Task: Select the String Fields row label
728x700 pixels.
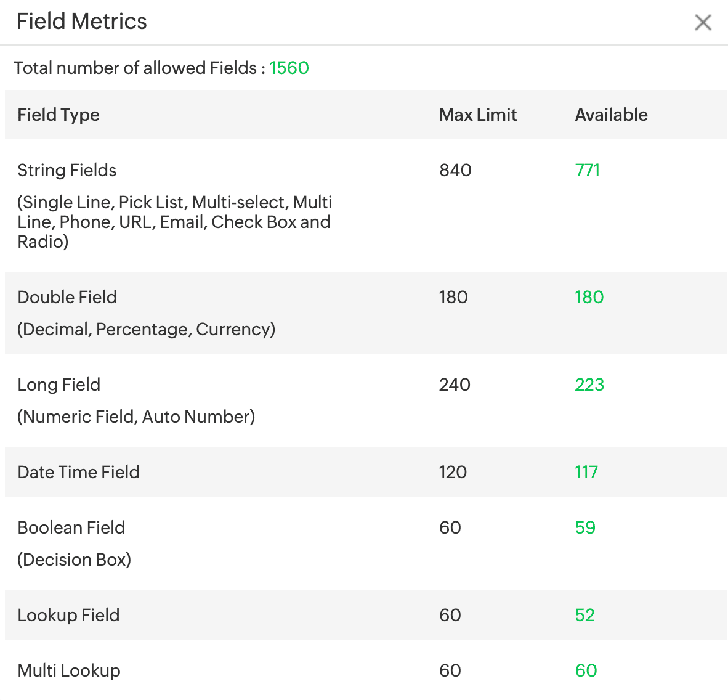Action: click(x=67, y=170)
